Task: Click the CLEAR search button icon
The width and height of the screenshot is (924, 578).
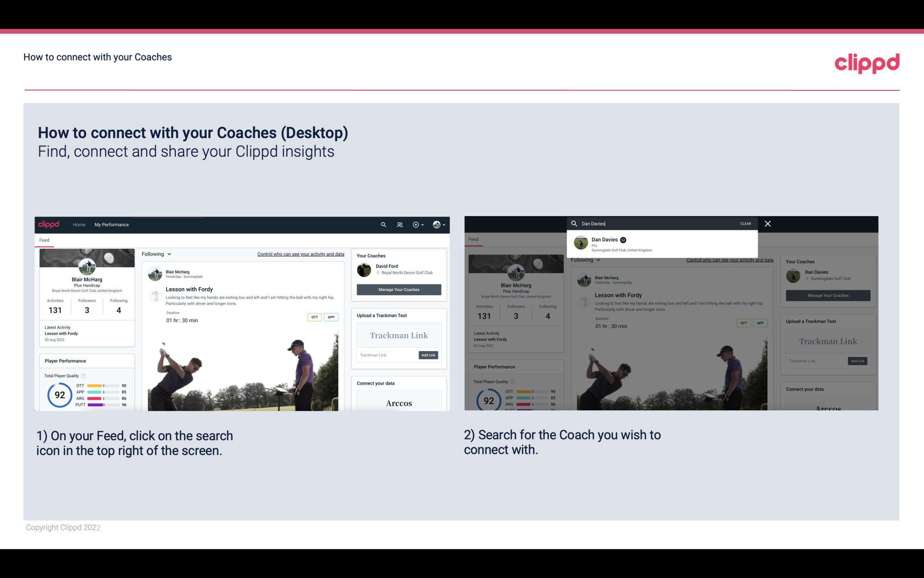Action: coord(746,223)
